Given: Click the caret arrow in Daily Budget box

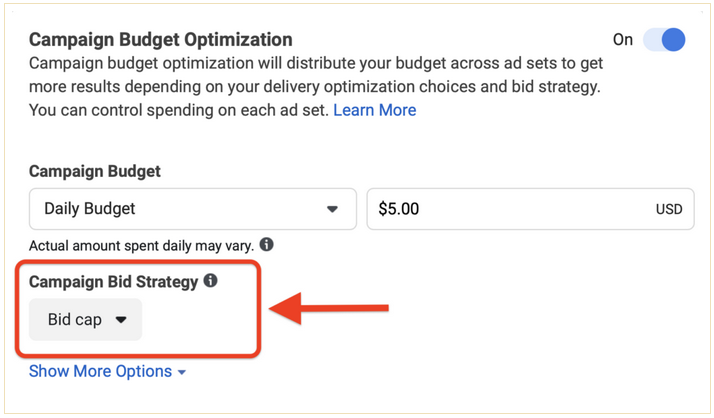Looking at the screenshot, I should pos(332,209).
